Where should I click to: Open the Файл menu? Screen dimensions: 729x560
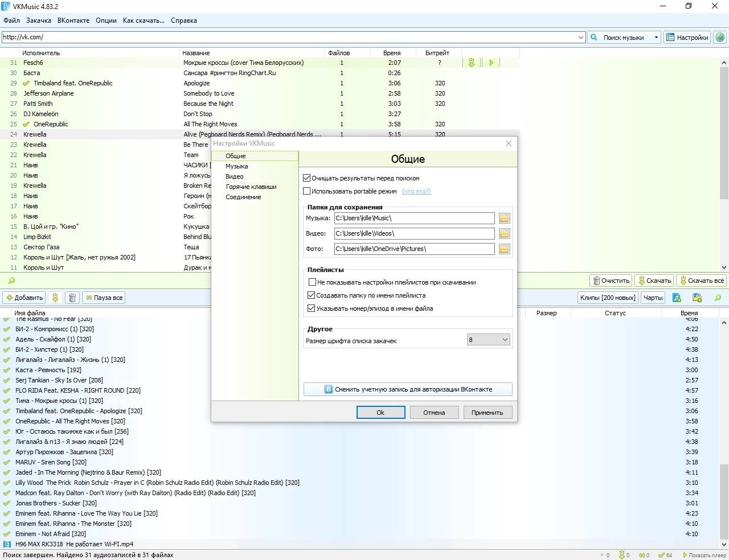(x=11, y=20)
